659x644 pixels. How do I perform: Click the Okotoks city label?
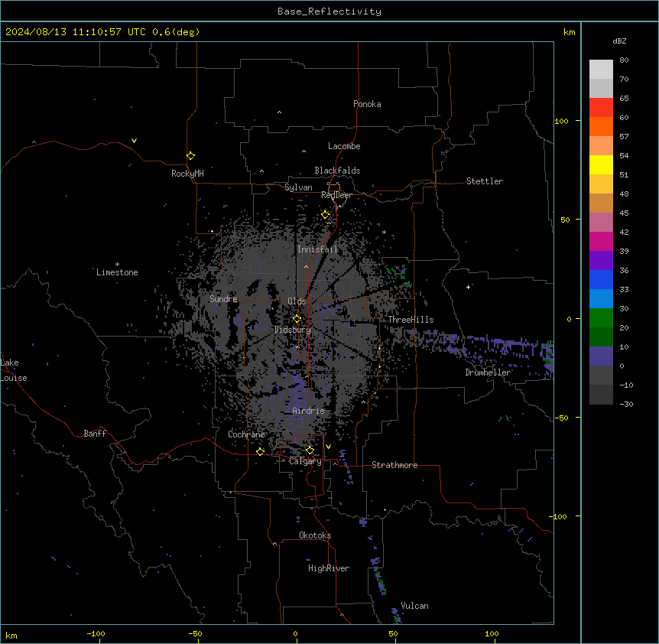(x=315, y=535)
